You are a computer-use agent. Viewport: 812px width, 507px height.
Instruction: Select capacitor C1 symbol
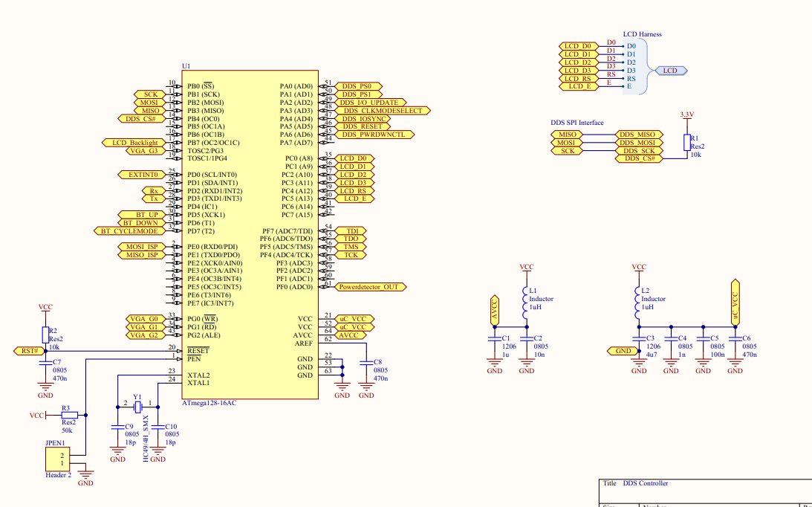(x=495, y=338)
